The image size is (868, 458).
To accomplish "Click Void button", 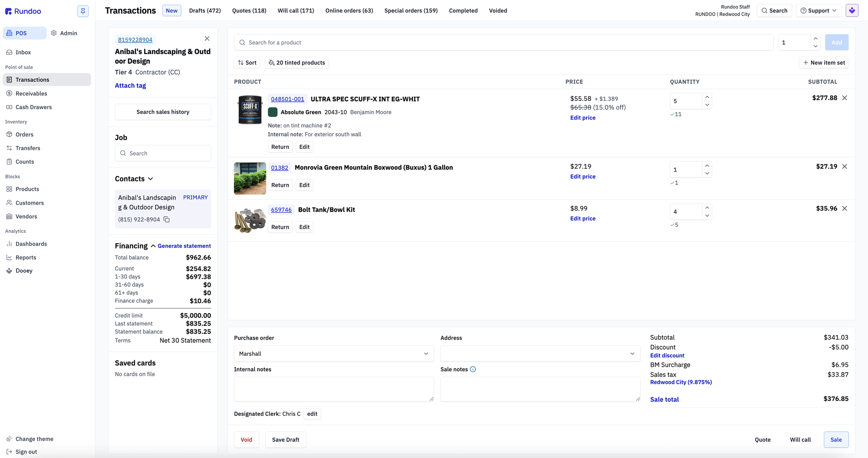I will (246, 440).
